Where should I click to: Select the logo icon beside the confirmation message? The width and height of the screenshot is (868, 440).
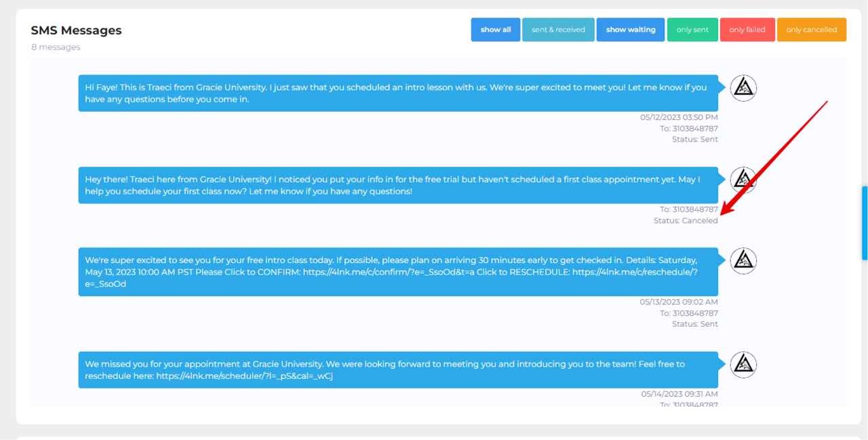click(x=743, y=260)
